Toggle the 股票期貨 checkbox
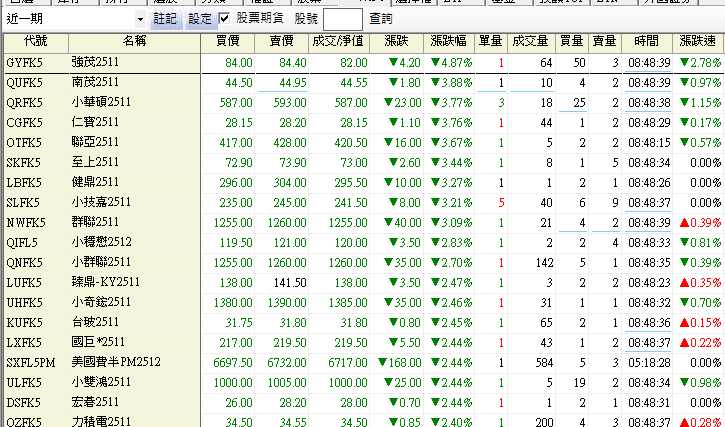This screenshot has width=725, height=427. [x=224, y=19]
